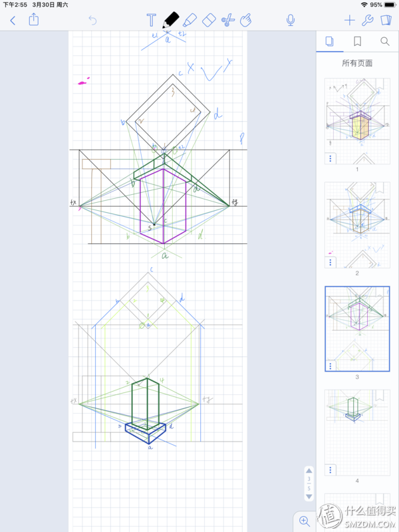Toggle bookmark ribbon on page 1 thumbnail

379,84
